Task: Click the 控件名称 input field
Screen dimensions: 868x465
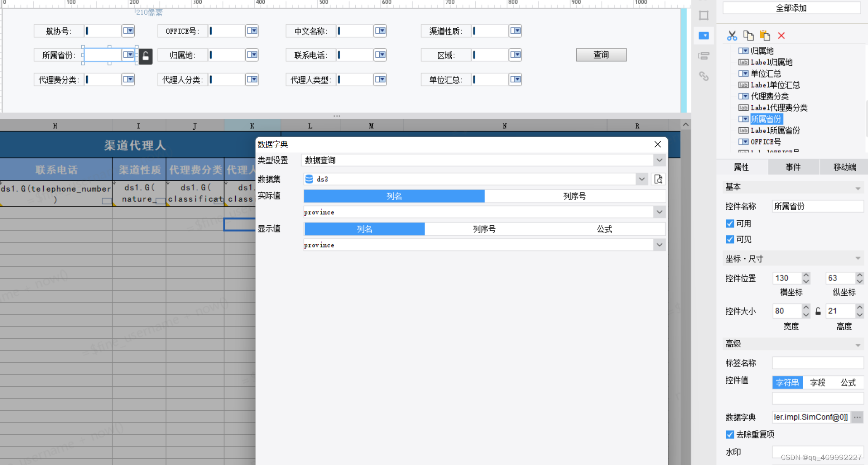Action: tap(817, 206)
